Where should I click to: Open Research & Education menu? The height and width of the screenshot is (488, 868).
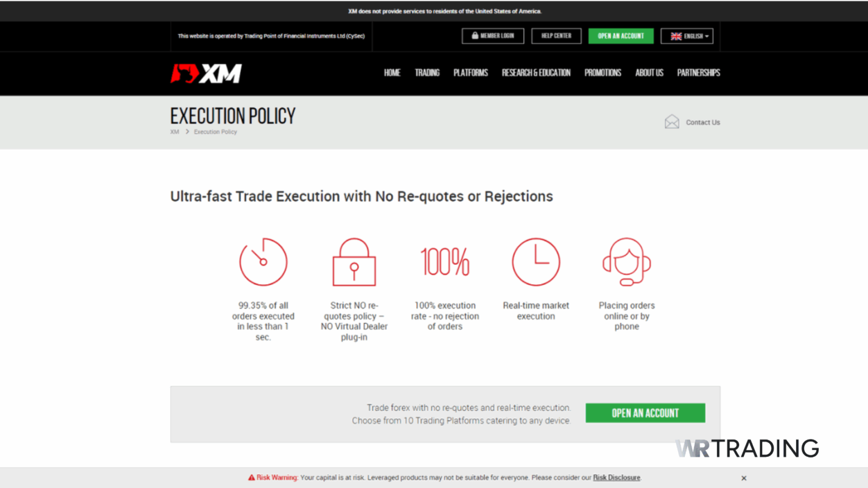(536, 73)
